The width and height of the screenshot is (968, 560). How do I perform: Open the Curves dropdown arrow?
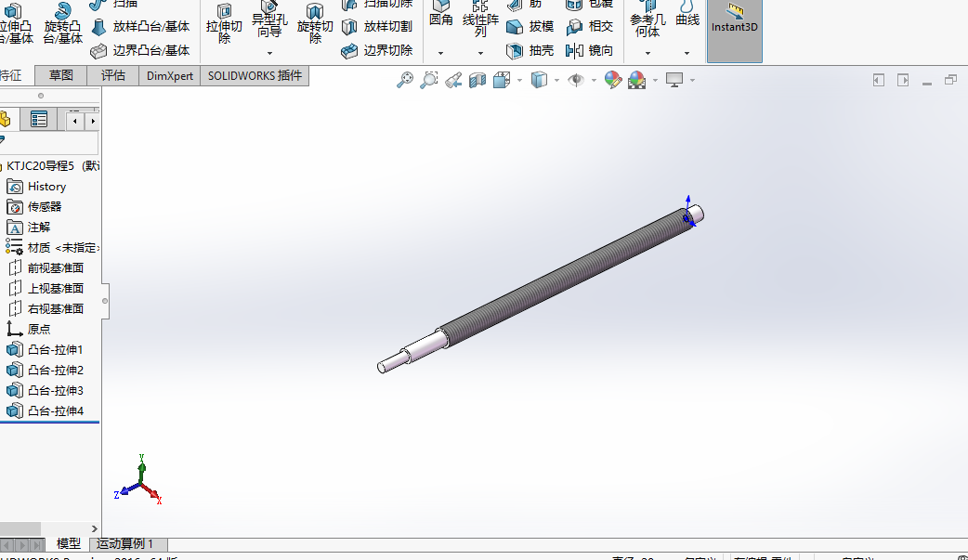687,54
